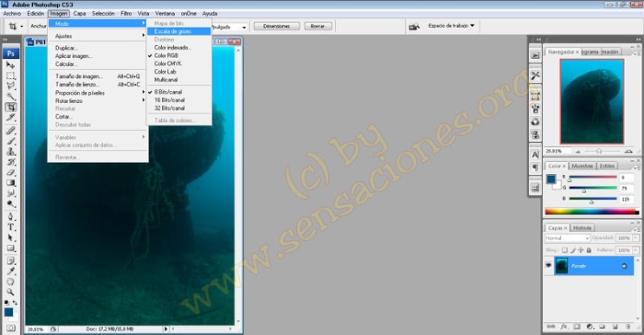Viewport: 644px width, 335px height.
Task: Hide the Fondo layer with eye icon
Action: pos(548,266)
